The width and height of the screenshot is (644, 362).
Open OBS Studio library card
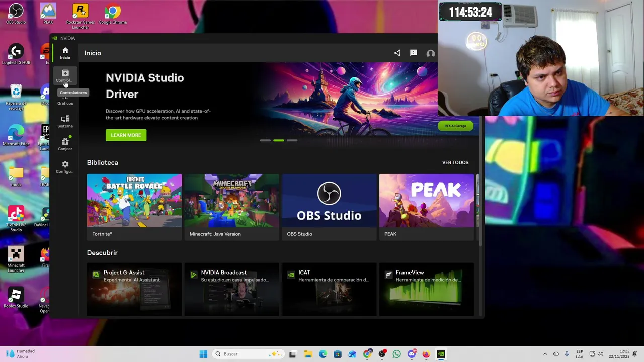(329, 207)
